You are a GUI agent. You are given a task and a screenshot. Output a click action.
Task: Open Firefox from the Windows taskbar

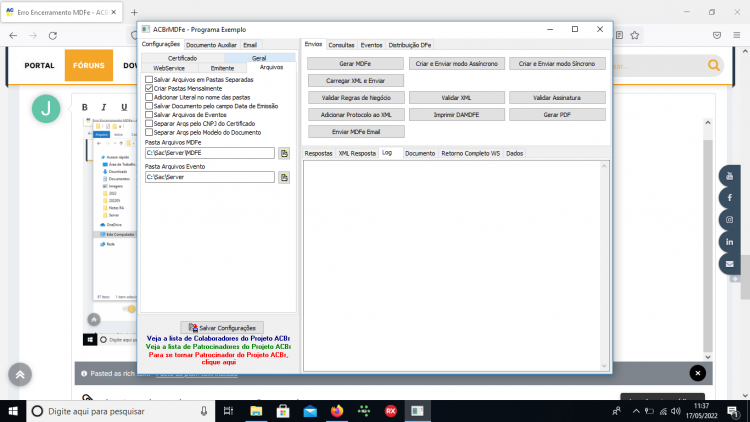coord(337,411)
